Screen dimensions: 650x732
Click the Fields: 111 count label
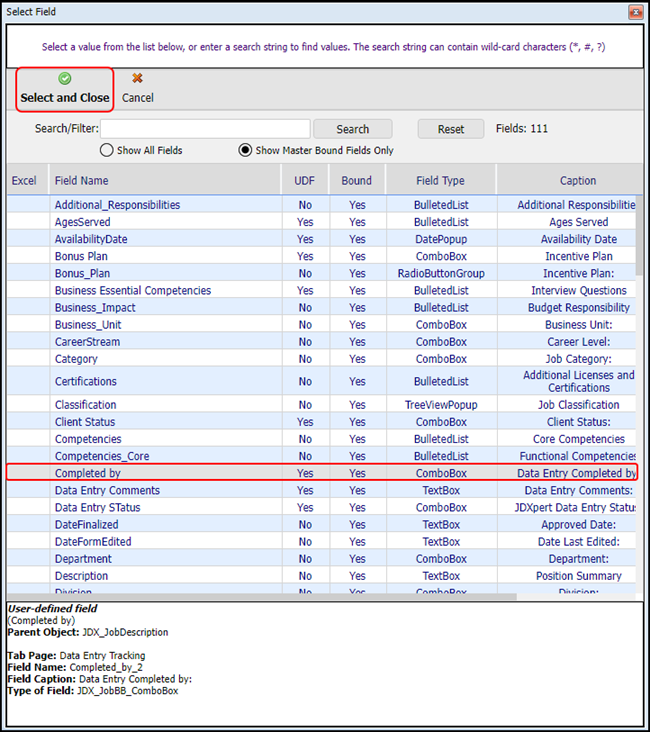(522, 128)
